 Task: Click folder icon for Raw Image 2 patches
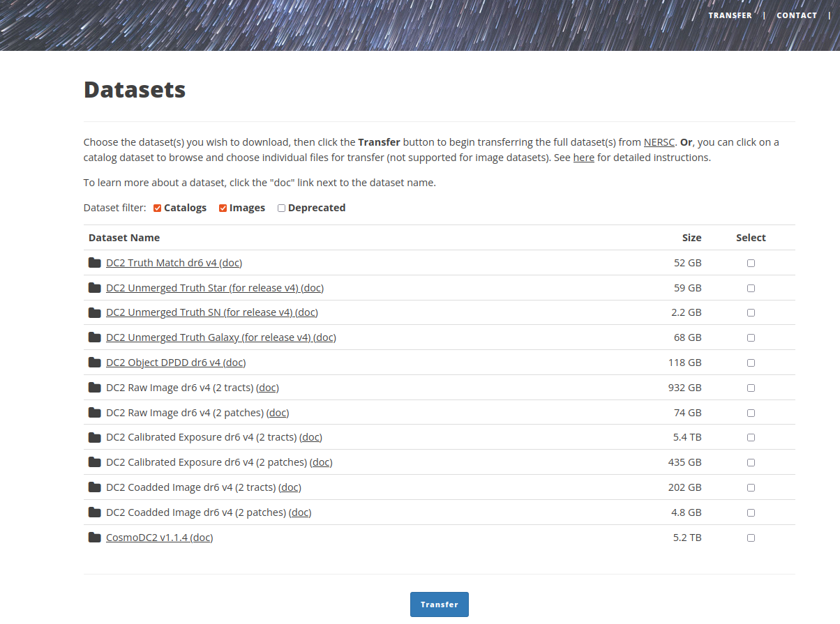95,413
